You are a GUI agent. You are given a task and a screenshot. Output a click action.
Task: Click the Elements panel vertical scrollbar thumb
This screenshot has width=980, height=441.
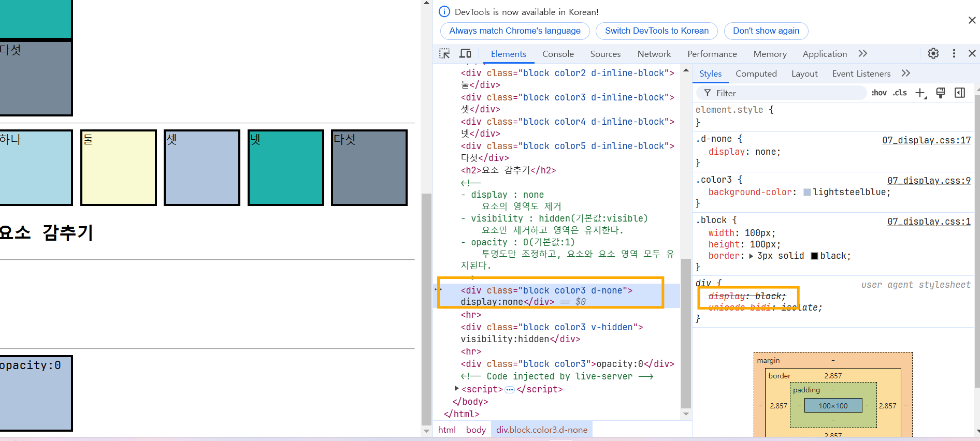coord(686,334)
